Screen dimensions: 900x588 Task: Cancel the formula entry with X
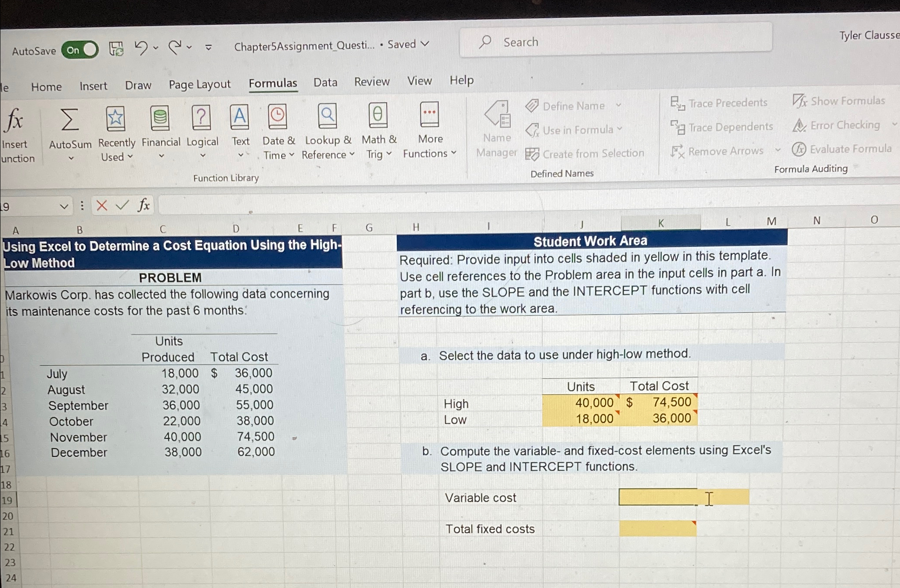click(101, 206)
